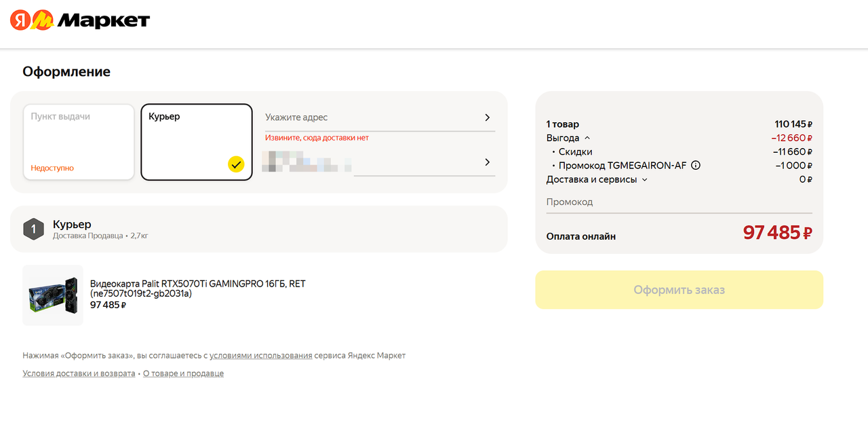Click the arrow next to Укажите адрес
This screenshot has height=425, width=868.
pos(487,117)
